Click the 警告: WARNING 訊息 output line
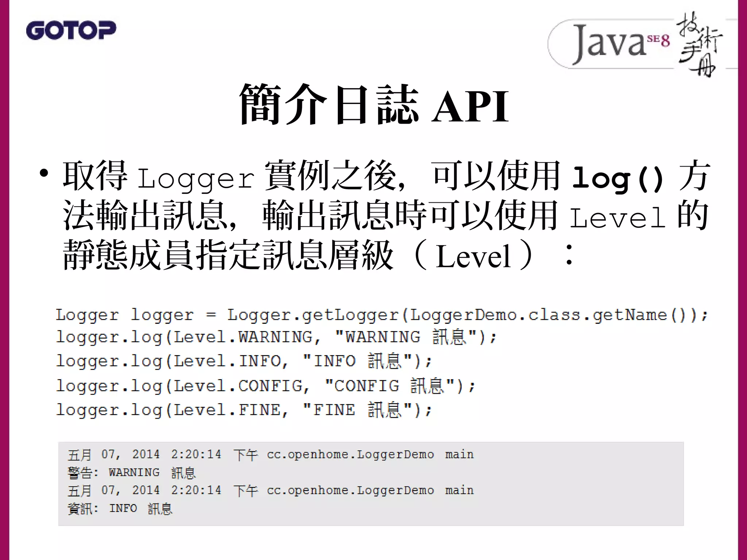The image size is (747, 560). point(132,473)
